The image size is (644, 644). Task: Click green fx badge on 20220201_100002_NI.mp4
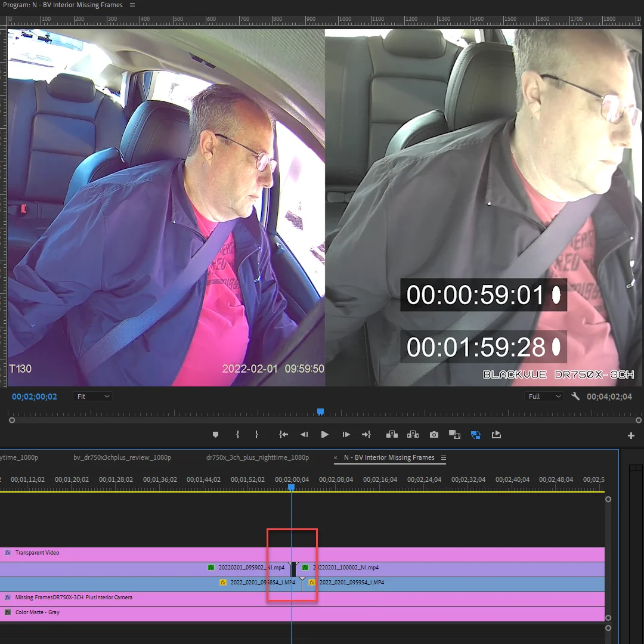click(305, 568)
